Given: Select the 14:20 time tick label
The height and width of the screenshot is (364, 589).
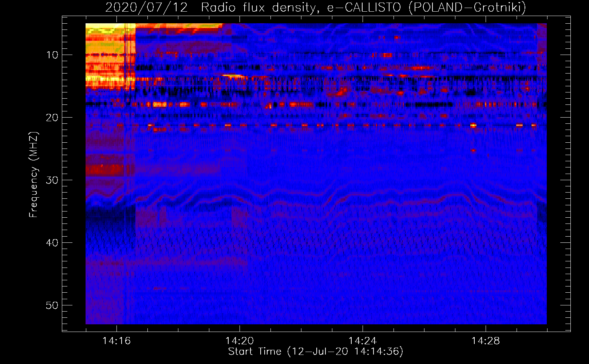Looking at the screenshot, I should pyautogui.click(x=240, y=341).
